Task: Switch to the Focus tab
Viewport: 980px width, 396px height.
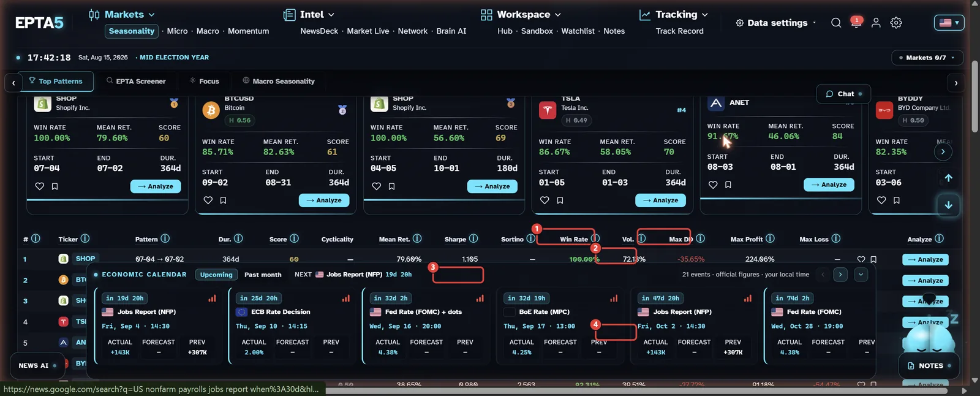Action: click(x=204, y=81)
